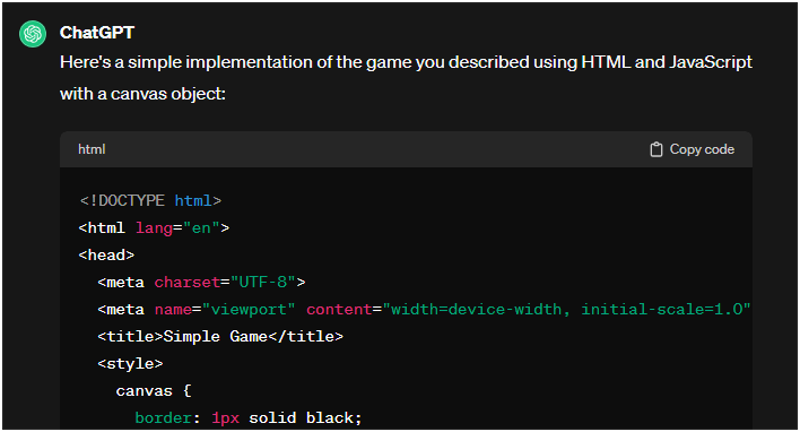Click the html language label

pyautogui.click(x=92, y=150)
